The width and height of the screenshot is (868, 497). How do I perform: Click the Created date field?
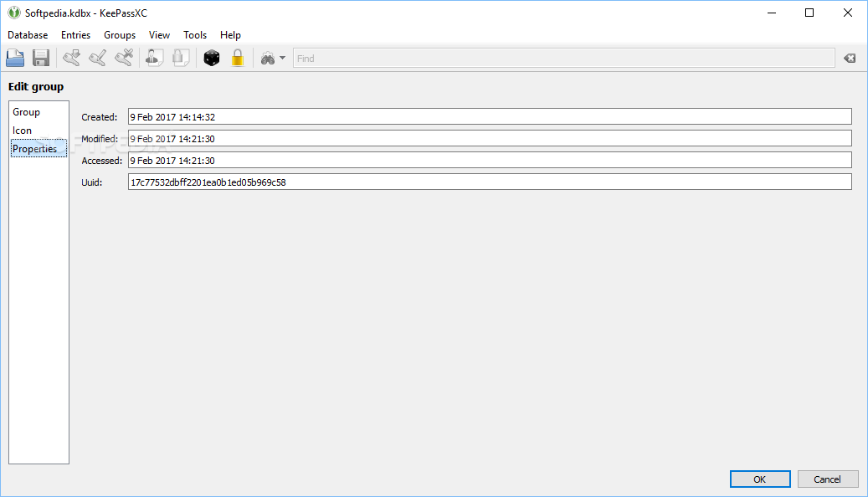[x=490, y=117]
